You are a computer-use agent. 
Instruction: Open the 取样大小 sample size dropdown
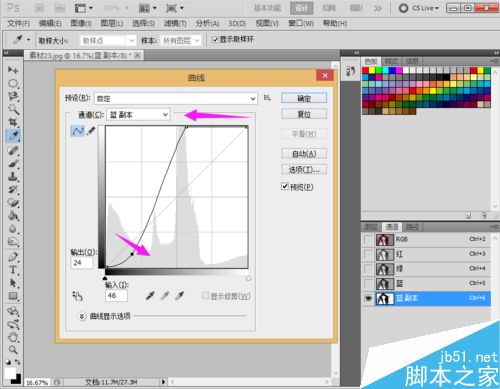click(x=108, y=41)
